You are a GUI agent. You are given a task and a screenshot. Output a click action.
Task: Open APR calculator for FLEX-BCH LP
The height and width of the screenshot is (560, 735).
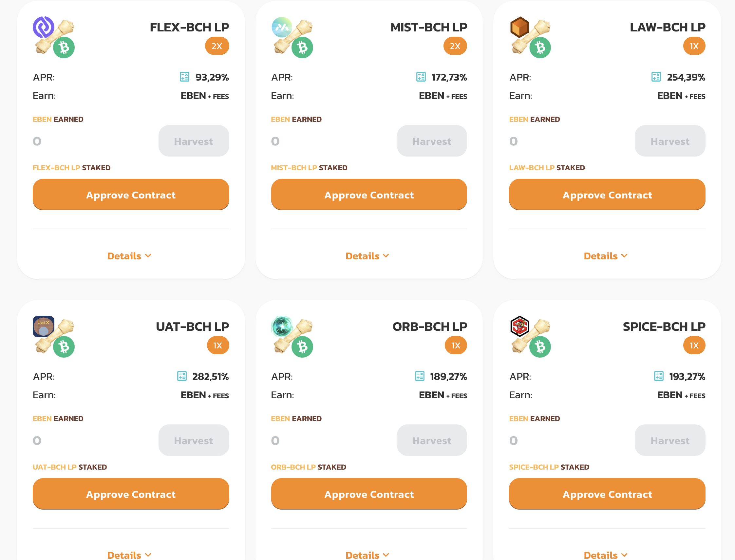(x=184, y=77)
